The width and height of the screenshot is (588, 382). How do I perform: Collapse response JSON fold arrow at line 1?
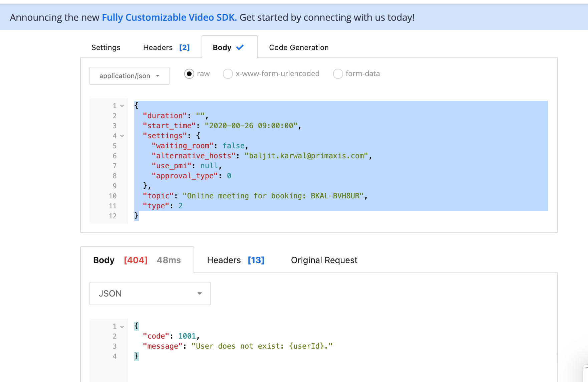[x=122, y=326]
